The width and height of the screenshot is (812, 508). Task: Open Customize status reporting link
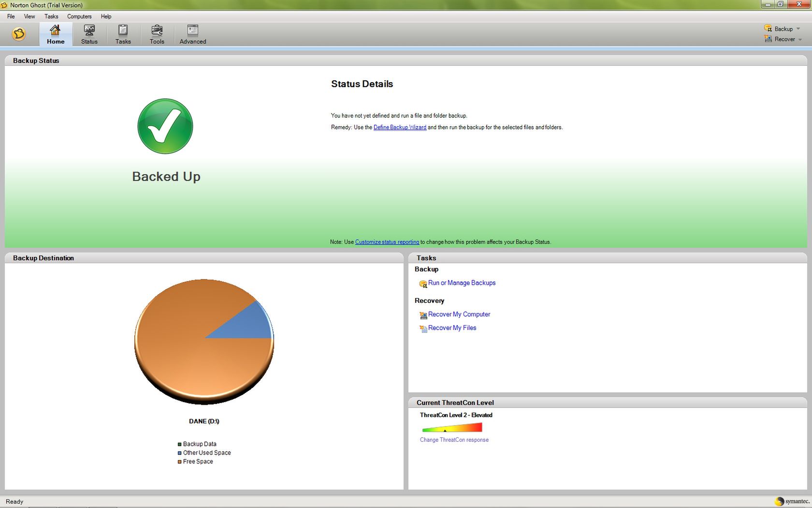[387, 242]
